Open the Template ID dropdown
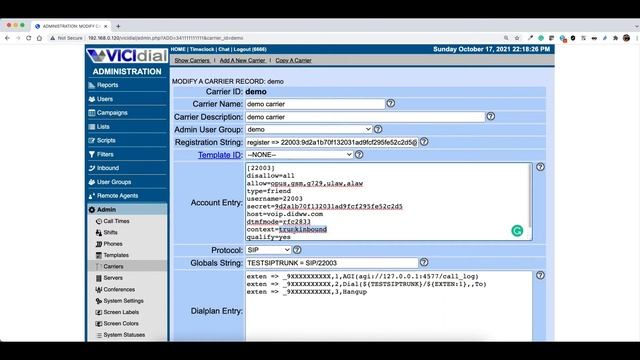The image size is (640, 360). click(x=299, y=155)
